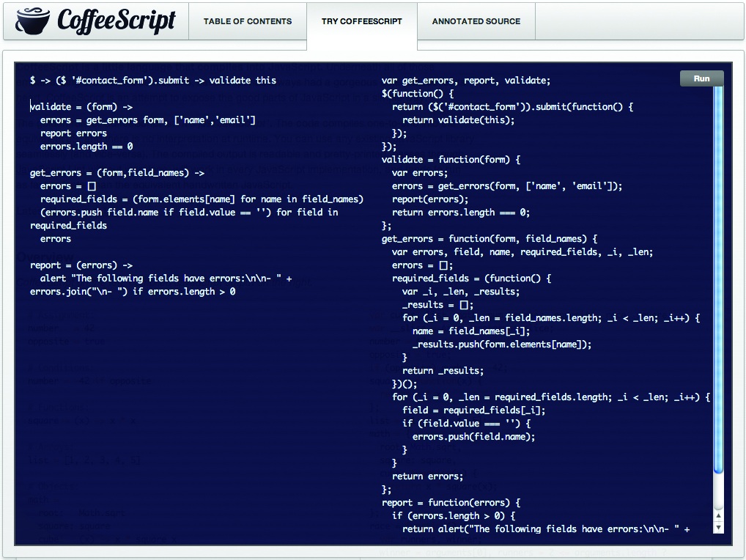Click "errors.push(field.name);" in the output
The width and height of the screenshot is (746, 560).
[474, 437]
